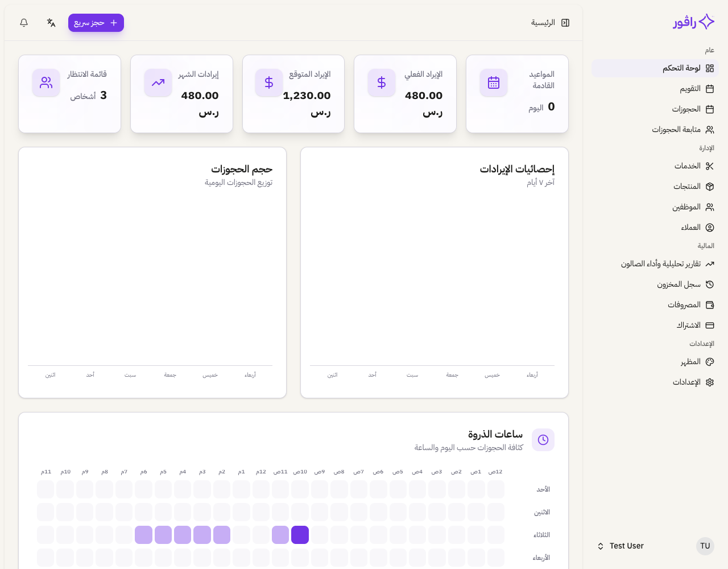The height and width of the screenshot is (569, 728).
Task: Click the TU user avatar
Action: click(x=705, y=546)
